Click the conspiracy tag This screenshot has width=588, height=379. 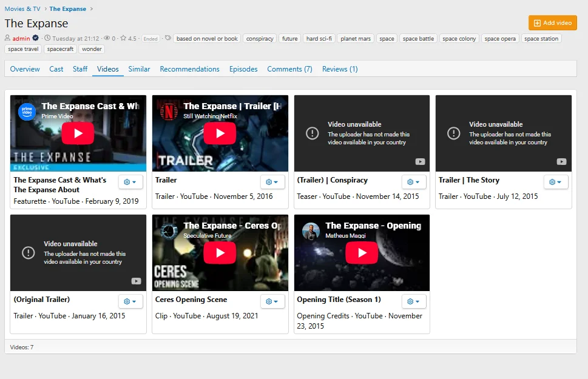pos(260,38)
